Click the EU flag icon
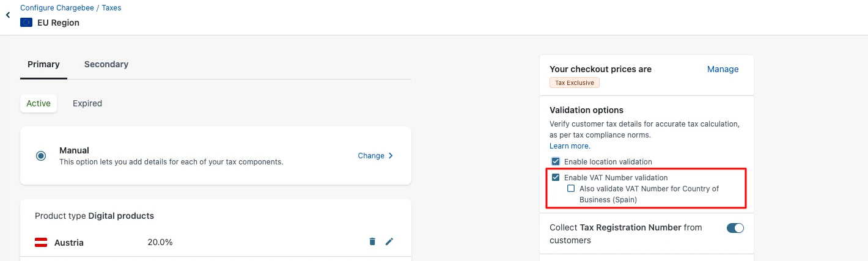Screen dimensions: 868x261 click(x=26, y=23)
